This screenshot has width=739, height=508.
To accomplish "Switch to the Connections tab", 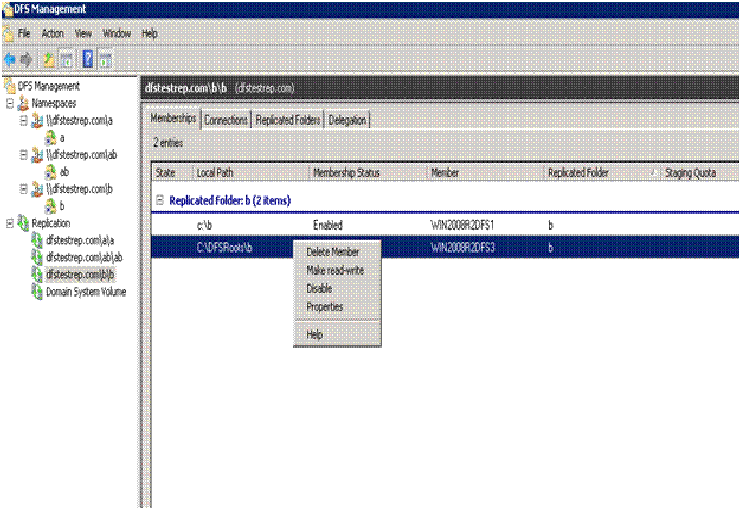I will [226, 120].
